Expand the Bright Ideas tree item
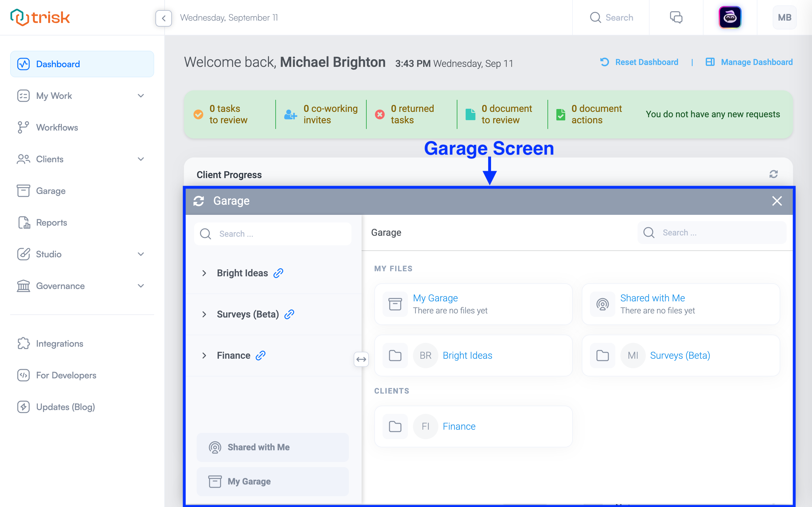Viewport: 812px width, 507px height. coord(205,273)
